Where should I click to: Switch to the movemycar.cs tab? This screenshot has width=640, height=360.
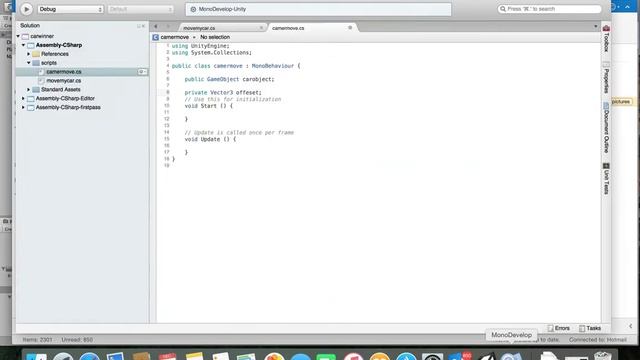[199, 28]
